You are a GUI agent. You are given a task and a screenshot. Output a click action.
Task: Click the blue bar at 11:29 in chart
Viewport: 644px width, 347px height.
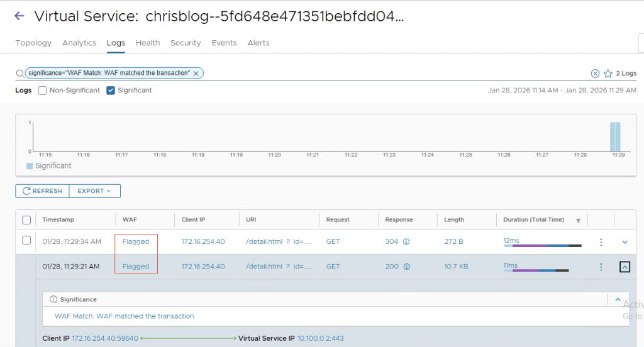point(615,136)
